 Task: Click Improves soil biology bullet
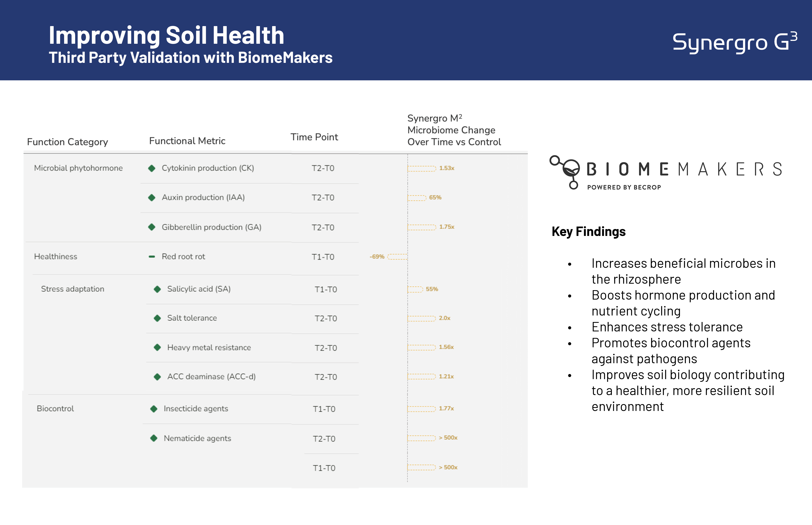tap(688, 391)
